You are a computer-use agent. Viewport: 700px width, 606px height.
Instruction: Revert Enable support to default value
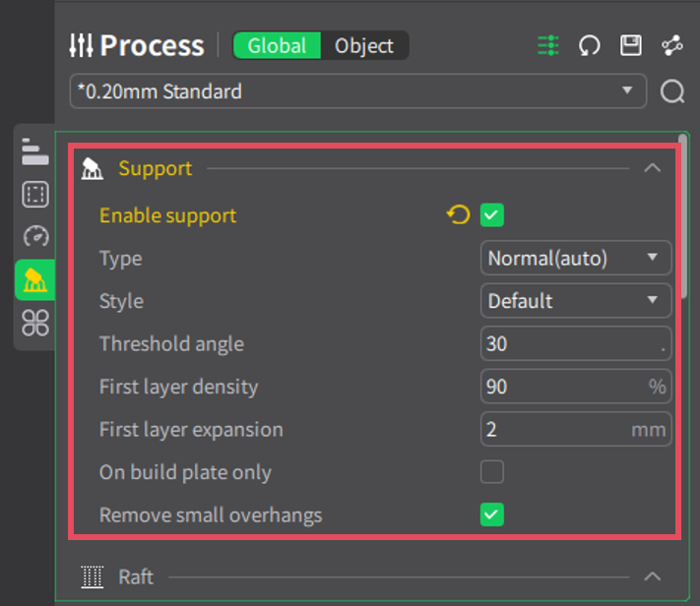(x=459, y=215)
